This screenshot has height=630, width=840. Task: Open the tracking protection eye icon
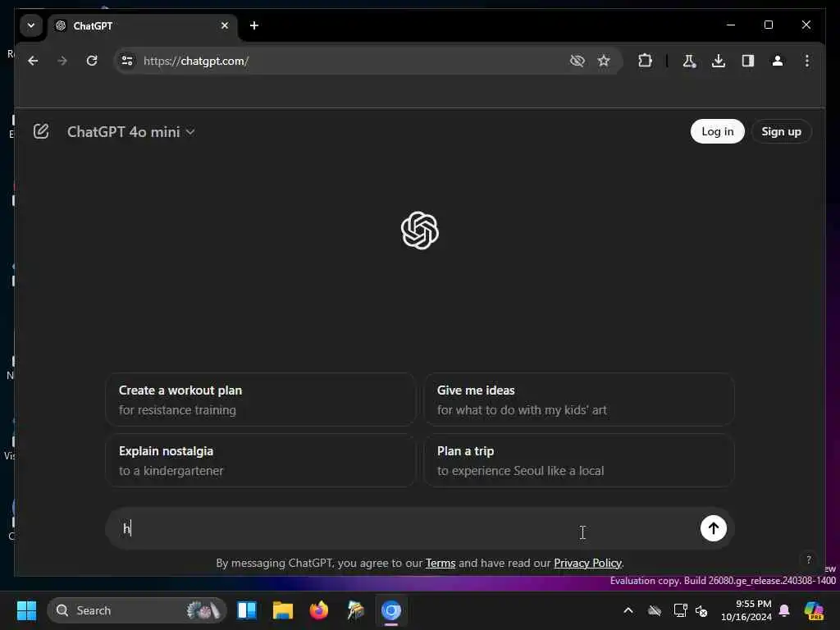click(x=577, y=61)
